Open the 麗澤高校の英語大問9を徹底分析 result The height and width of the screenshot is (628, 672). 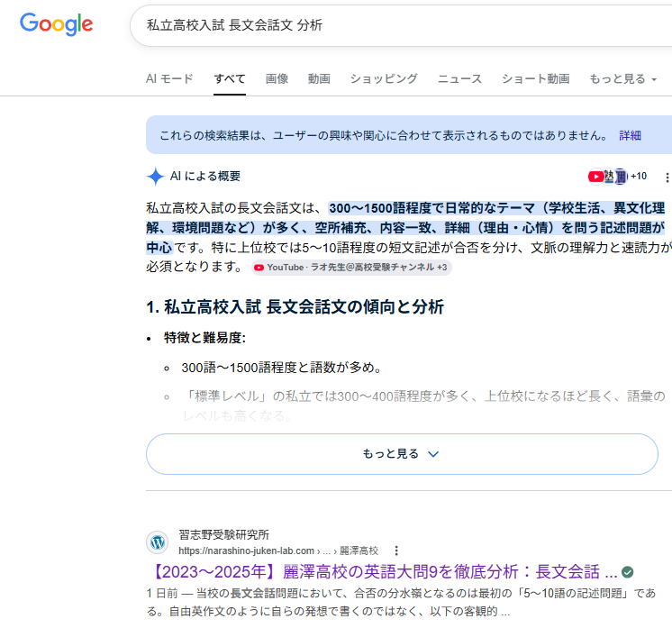pos(384,572)
